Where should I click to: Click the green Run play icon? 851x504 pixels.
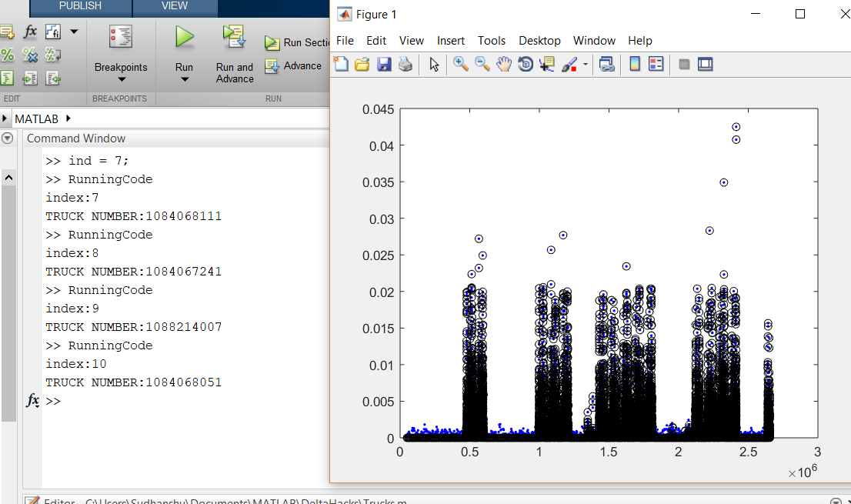click(185, 38)
